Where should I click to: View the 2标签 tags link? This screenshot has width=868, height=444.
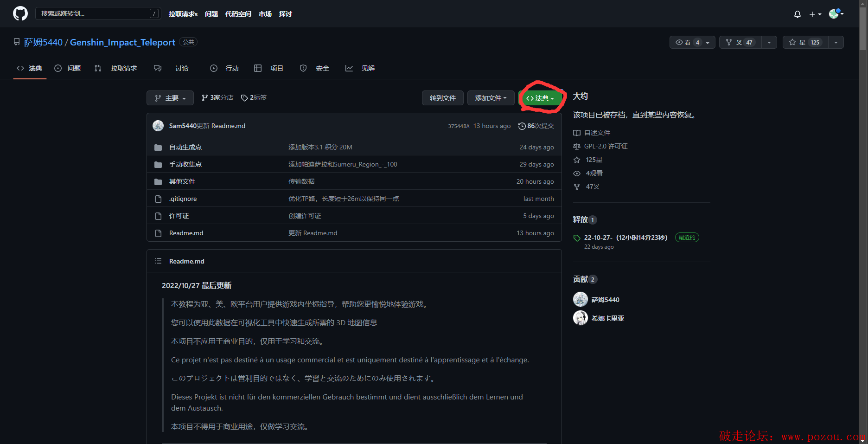(254, 98)
